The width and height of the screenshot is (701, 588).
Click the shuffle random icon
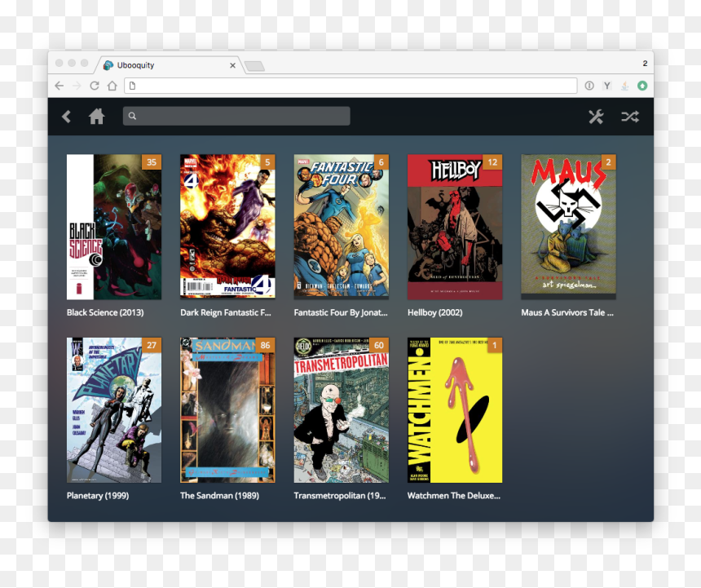630,117
